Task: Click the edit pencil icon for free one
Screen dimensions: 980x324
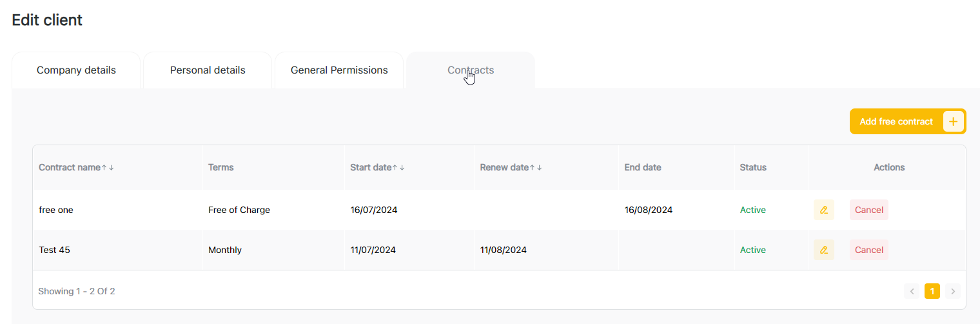Action: 823,210
